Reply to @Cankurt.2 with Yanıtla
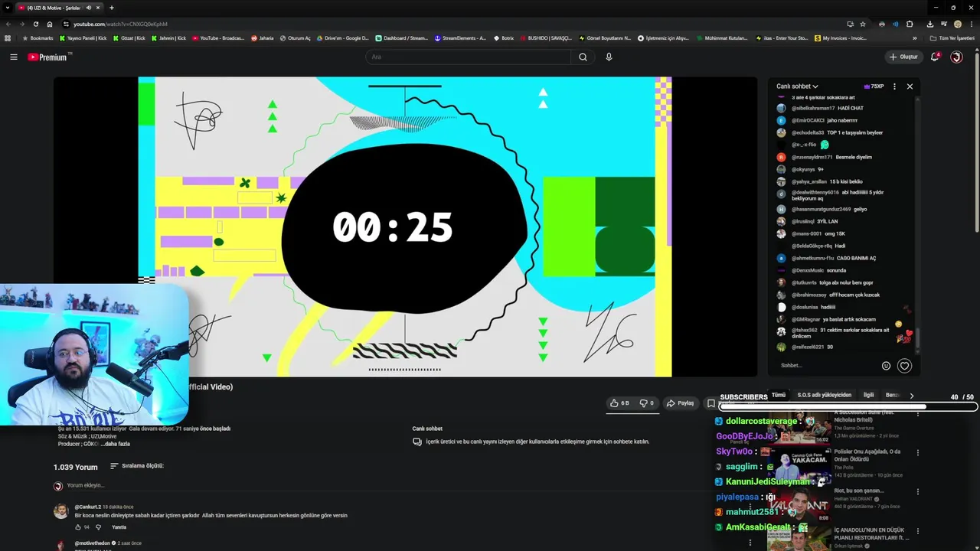Image resolution: width=980 pixels, height=551 pixels. point(119,527)
